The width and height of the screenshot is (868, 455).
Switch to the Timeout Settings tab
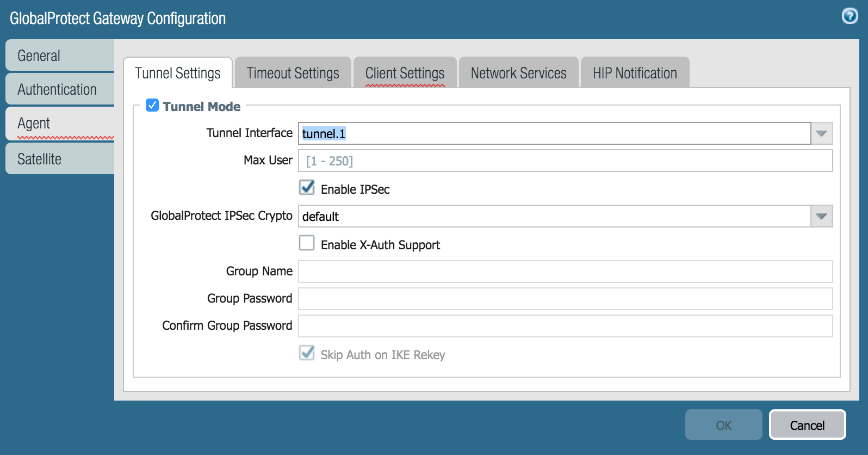pyautogui.click(x=293, y=73)
